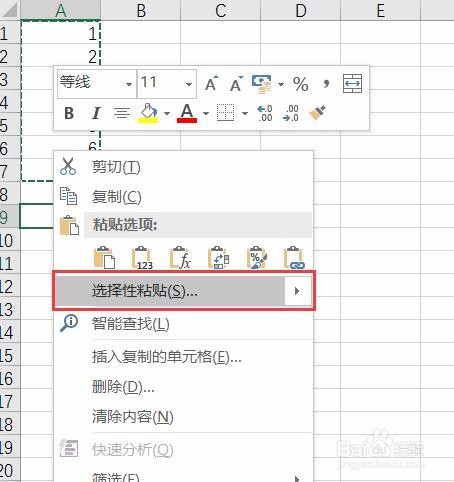The height and width of the screenshot is (482, 454).
Task: Expand borders dropdown arrow
Action: 245,114
